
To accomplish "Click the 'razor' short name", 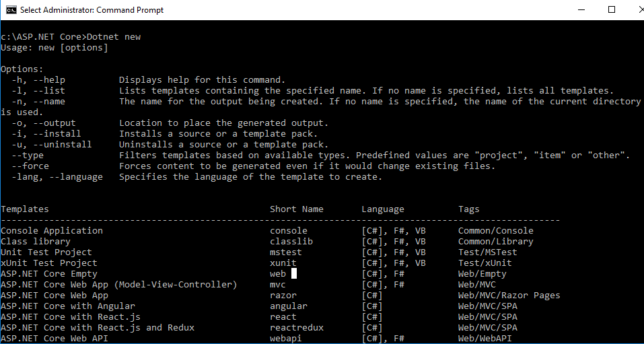I will point(283,295).
